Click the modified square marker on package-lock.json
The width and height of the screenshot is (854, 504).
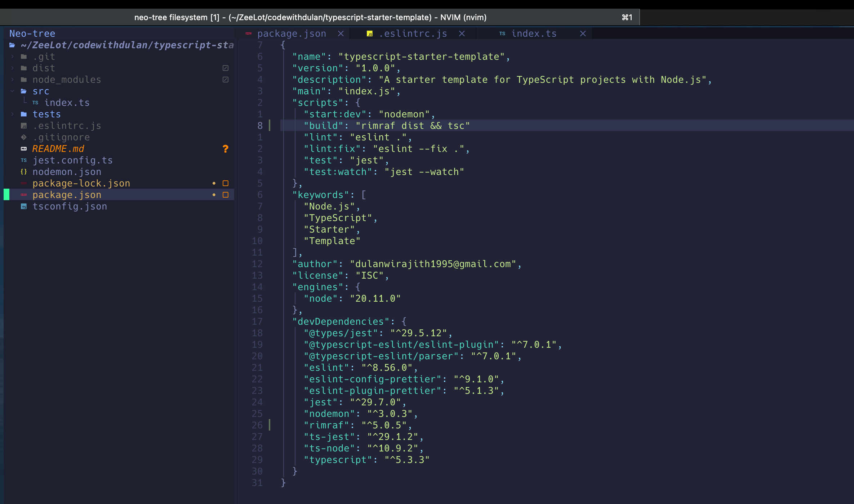226,183
